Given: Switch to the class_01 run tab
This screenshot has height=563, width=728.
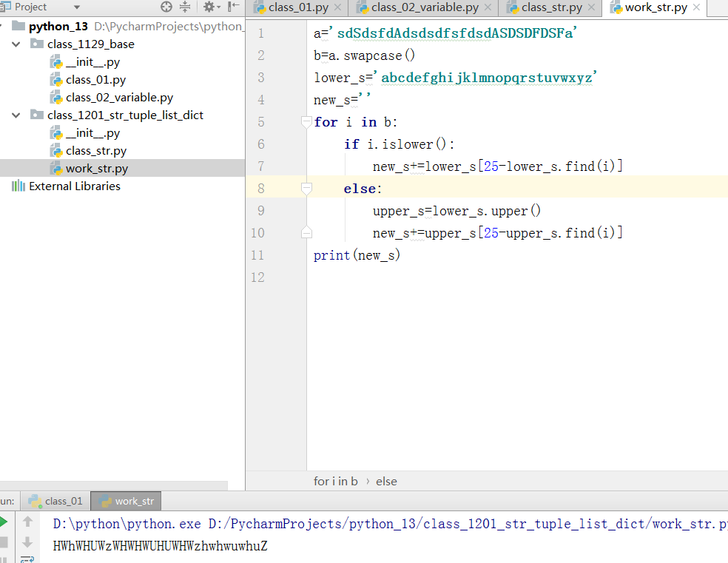Looking at the screenshot, I should [55, 501].
